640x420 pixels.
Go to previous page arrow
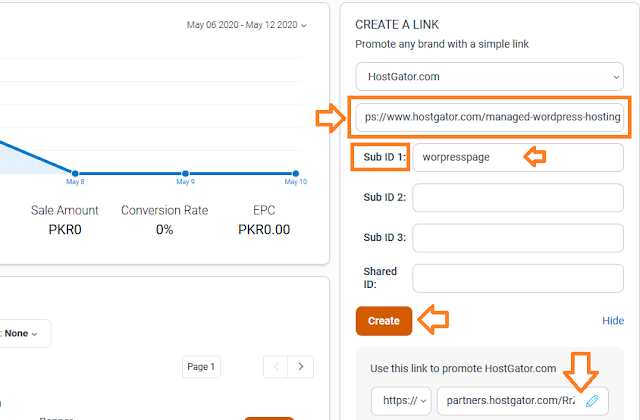(x=276, y=367)
